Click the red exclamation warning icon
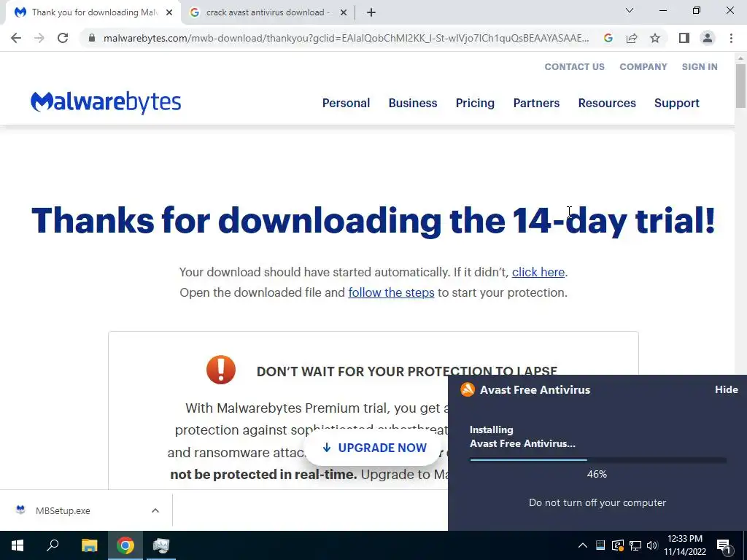The height and width of the screenshot is (560, 747). tap(221, 370)
